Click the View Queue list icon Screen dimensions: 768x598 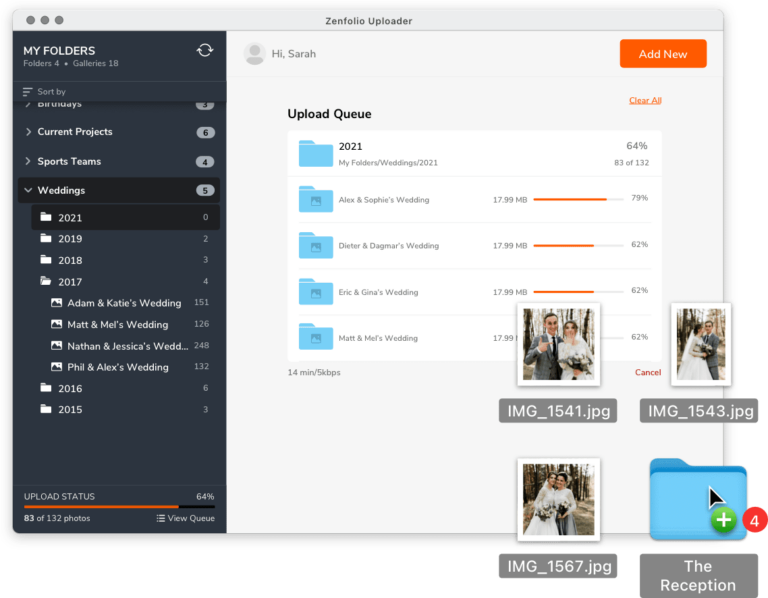pos(161,518)
